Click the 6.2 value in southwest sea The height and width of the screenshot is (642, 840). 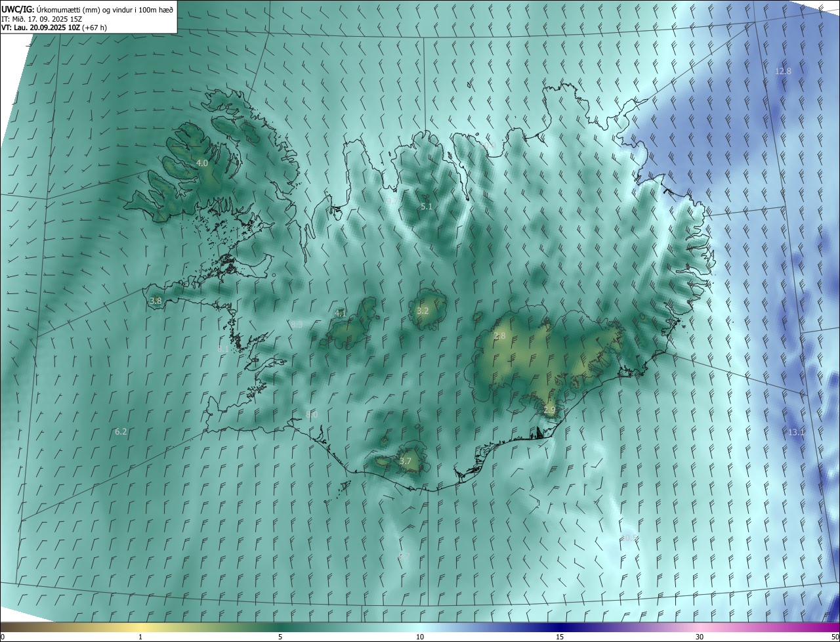[121, 431]
